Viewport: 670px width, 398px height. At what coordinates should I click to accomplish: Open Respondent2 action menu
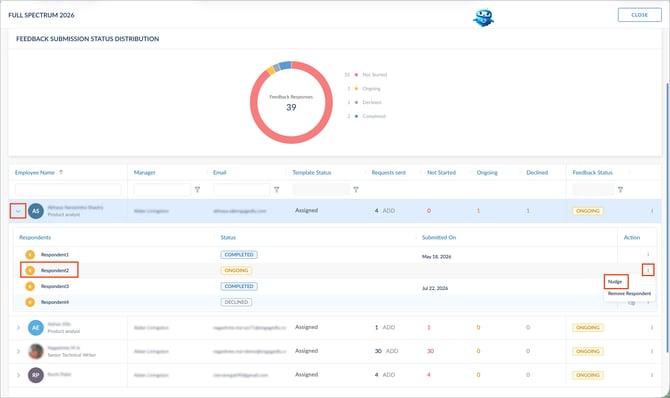pyautogui.click(x=648, y=270)
